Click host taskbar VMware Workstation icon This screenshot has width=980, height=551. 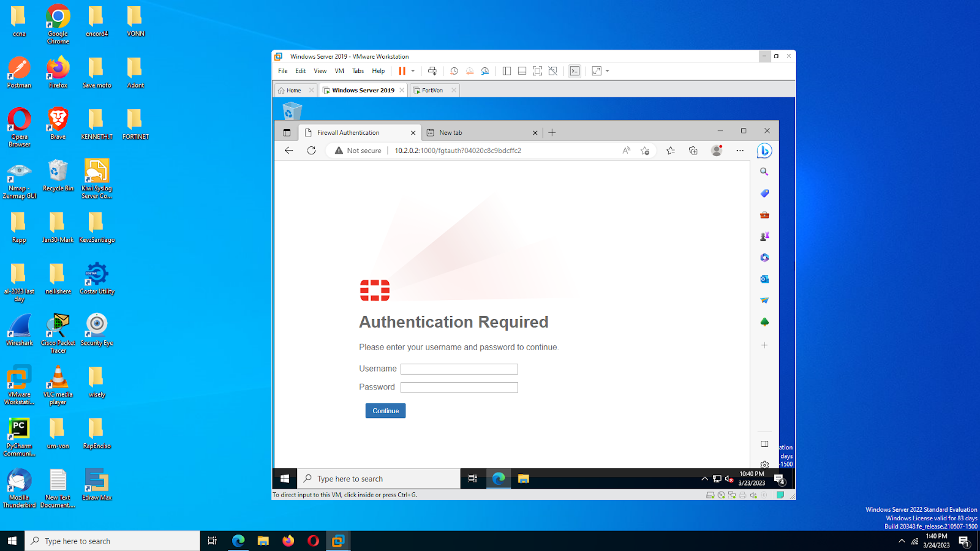point(338,541)
